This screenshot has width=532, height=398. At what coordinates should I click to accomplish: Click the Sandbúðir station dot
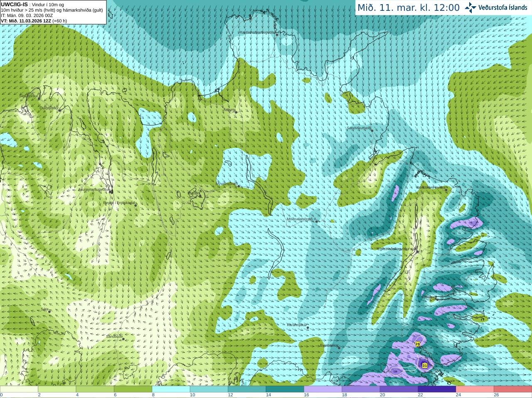point(123,339)
